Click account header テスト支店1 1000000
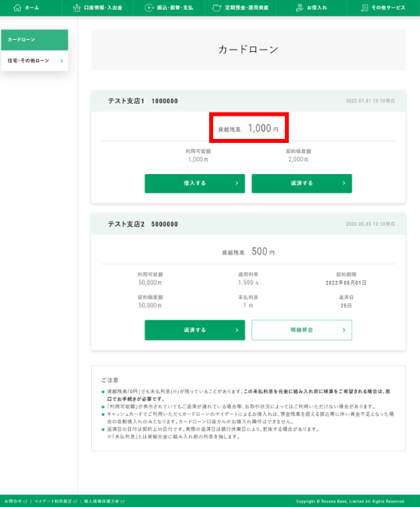 (143, 101)
